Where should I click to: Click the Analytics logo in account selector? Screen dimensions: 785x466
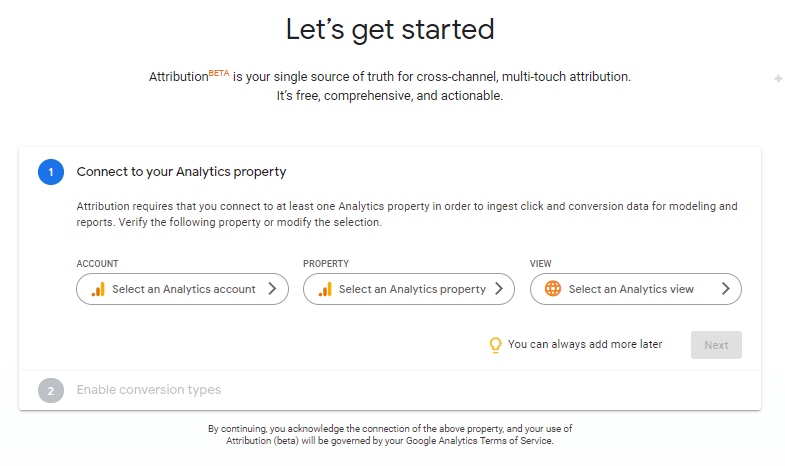click(x=98, y=289)
